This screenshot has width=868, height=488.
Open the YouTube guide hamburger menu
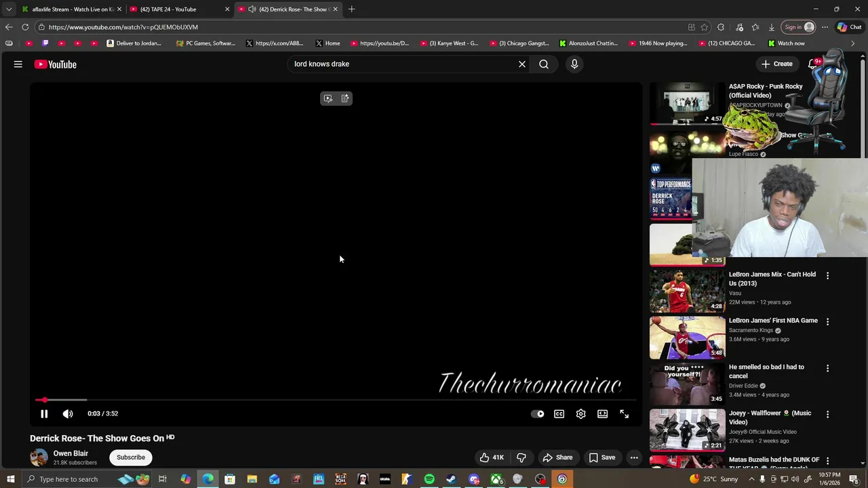18,64
